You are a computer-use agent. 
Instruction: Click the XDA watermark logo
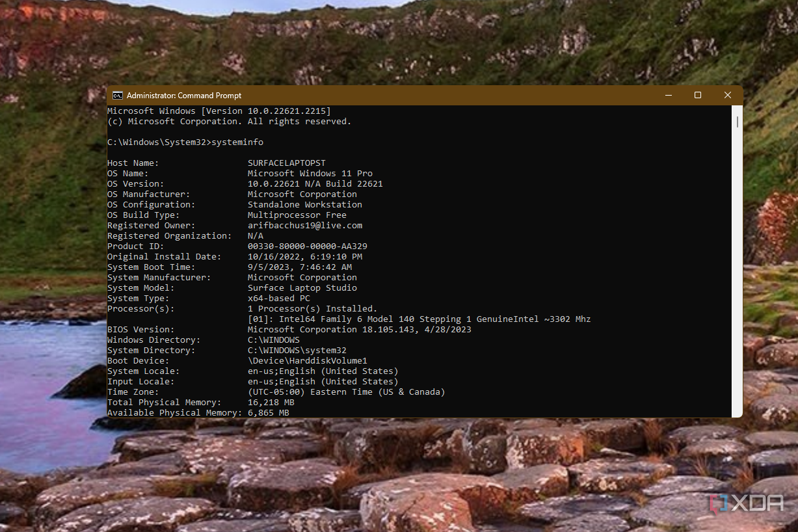pos(747,503)
